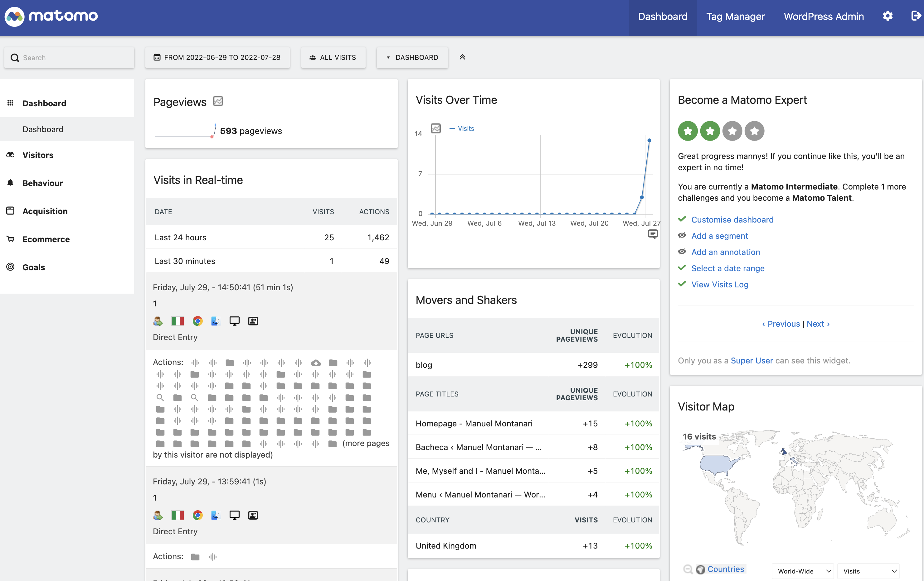This screenshot has width=924, height=581.
Task: Click the desktop device icon in the 14:50:41 visit
Action: 235,321
